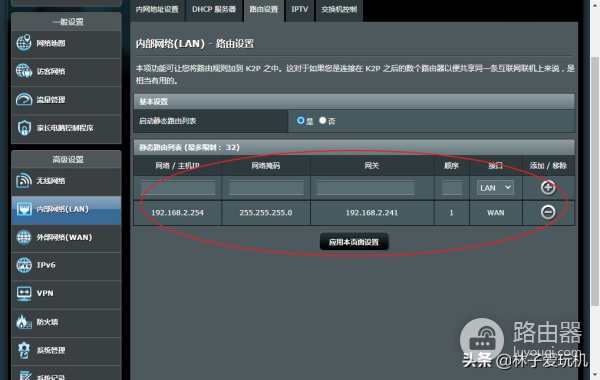Open the 访客网络 menu item

click(x=67, y=72)
